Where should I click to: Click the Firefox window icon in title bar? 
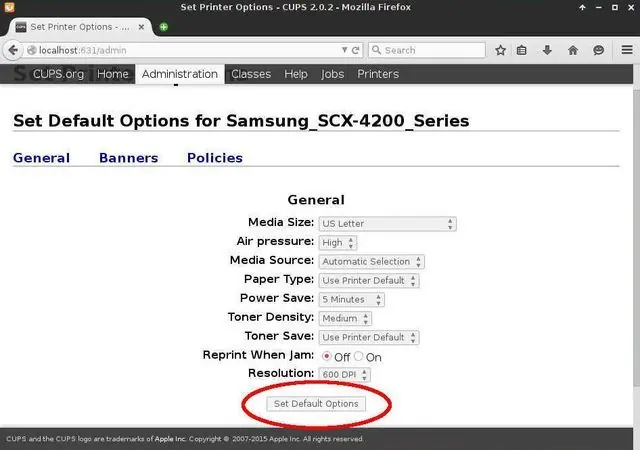click(x=9, y=7)
